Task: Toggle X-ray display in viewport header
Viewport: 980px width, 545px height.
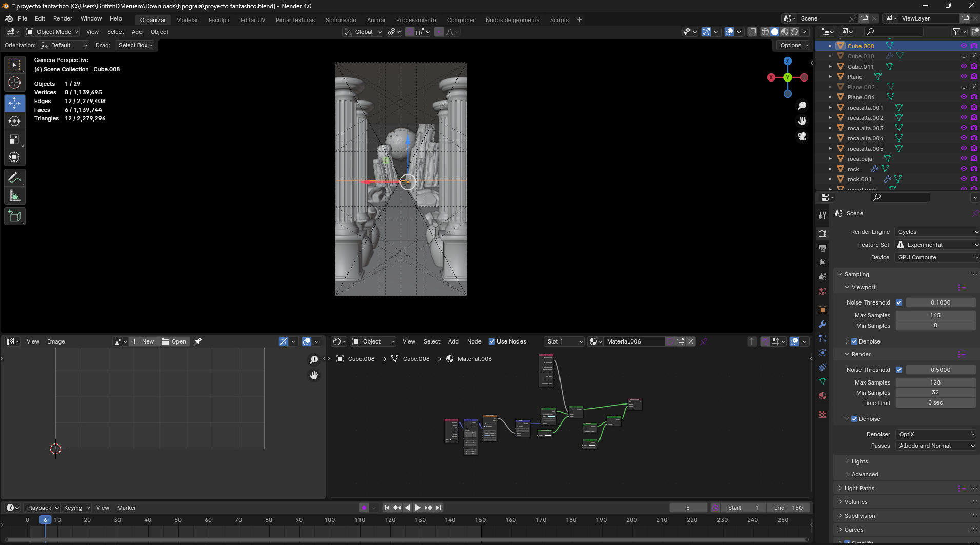Action: point(752,32)
